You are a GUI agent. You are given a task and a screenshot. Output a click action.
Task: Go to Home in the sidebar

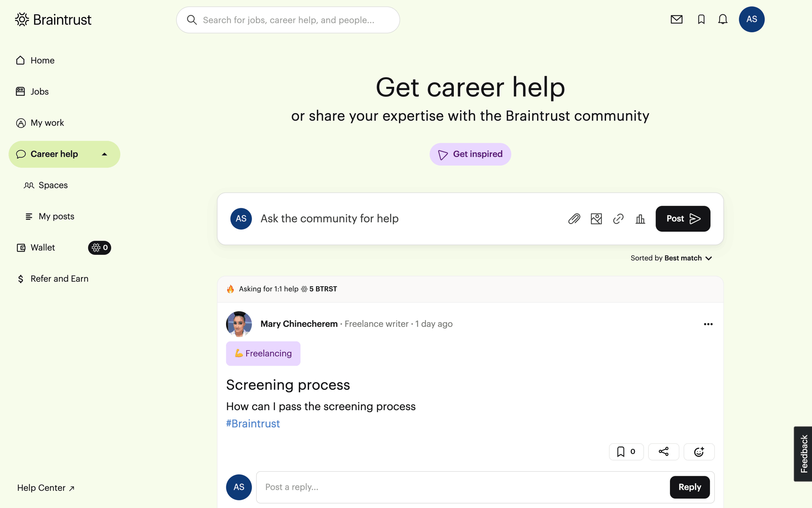[35, 61]
